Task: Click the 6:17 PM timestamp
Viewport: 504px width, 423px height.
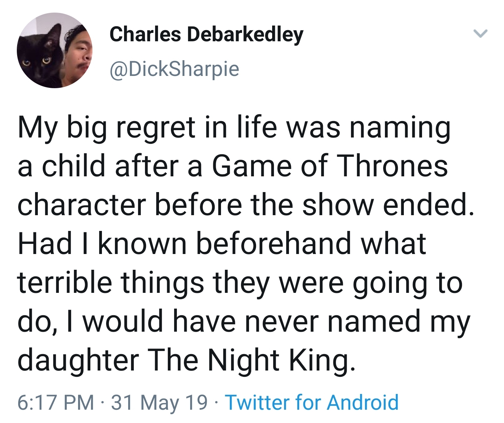Action: (56, 402)
